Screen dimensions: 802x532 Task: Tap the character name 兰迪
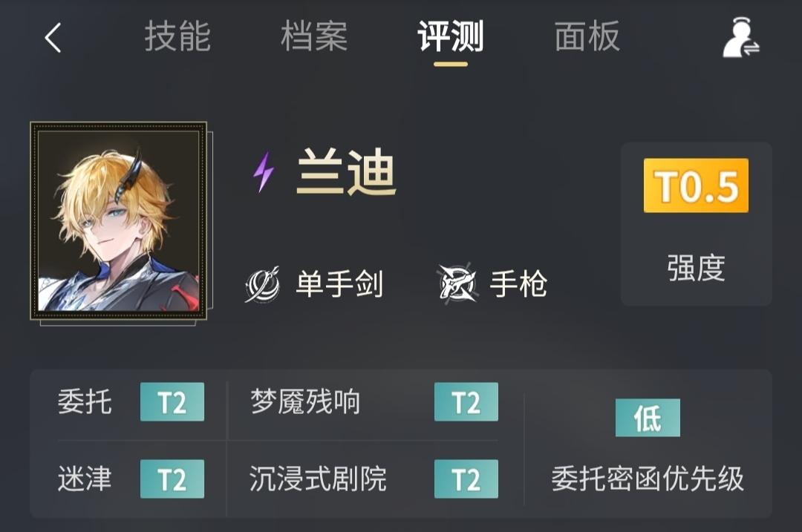[x=346, y=172]
